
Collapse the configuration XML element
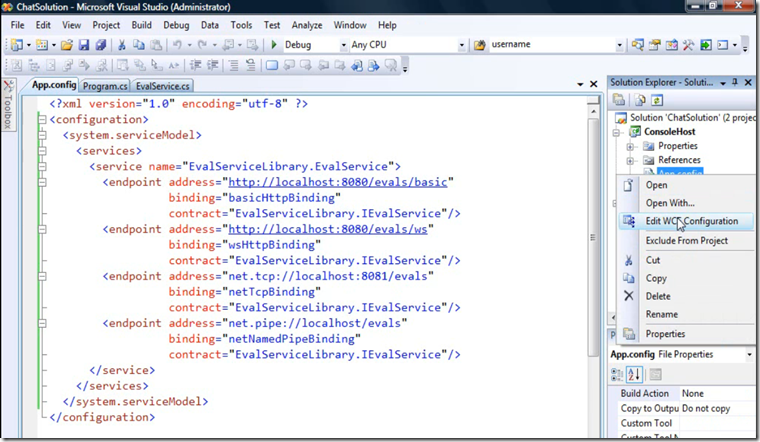point(42,119)
